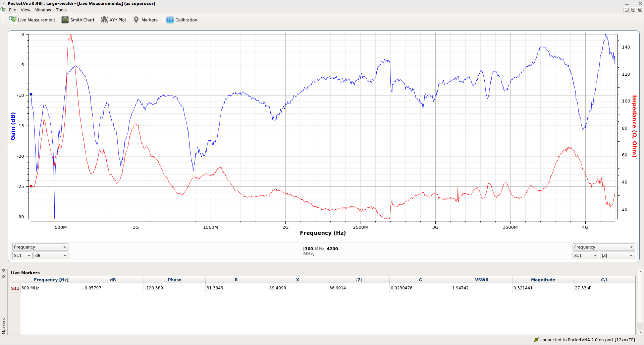This screenshot has height=345, width=644.
Task: Open the |Z| format dropdown
Action: [617, 255]
